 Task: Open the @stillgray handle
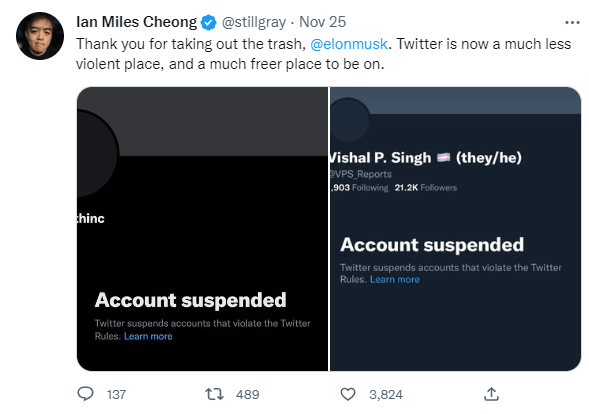pyautogui.click(x=254, y=23)
